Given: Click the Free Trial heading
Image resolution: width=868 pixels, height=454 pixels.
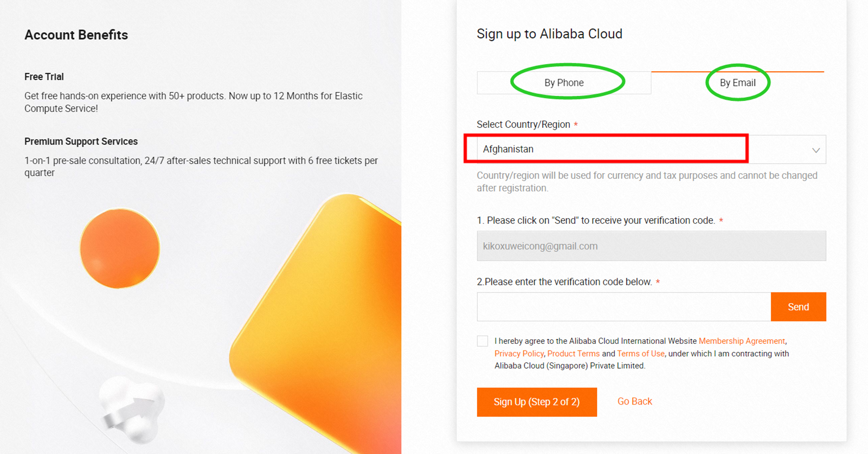Looking at the screenshot, I should (44, 77).
